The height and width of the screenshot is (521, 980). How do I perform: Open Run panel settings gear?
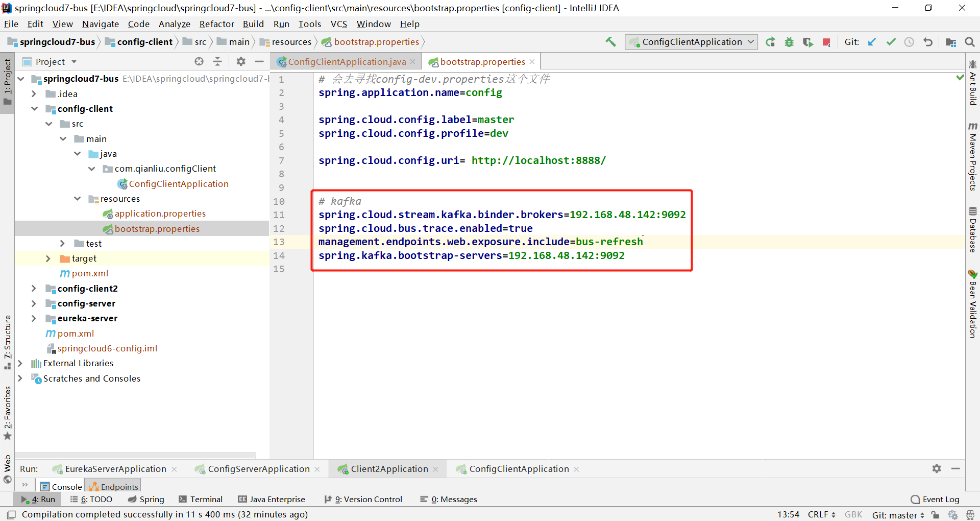pos(937,468)
